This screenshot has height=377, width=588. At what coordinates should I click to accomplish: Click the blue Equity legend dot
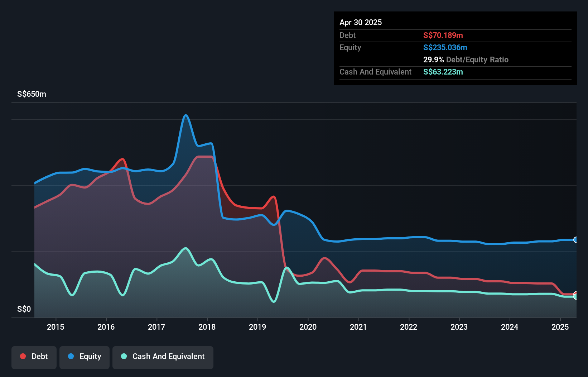(x=71, y=356)
